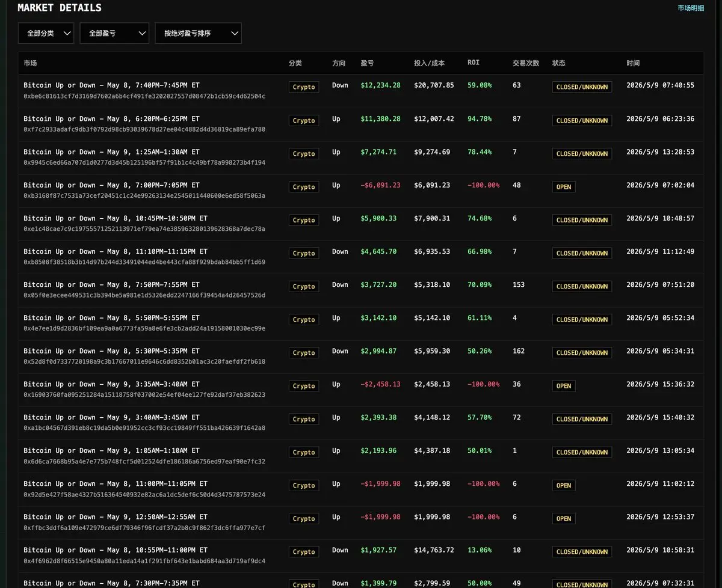
Task: Open market May 8, 7:40PM-7:45PM ET
Action: point(111,85)
